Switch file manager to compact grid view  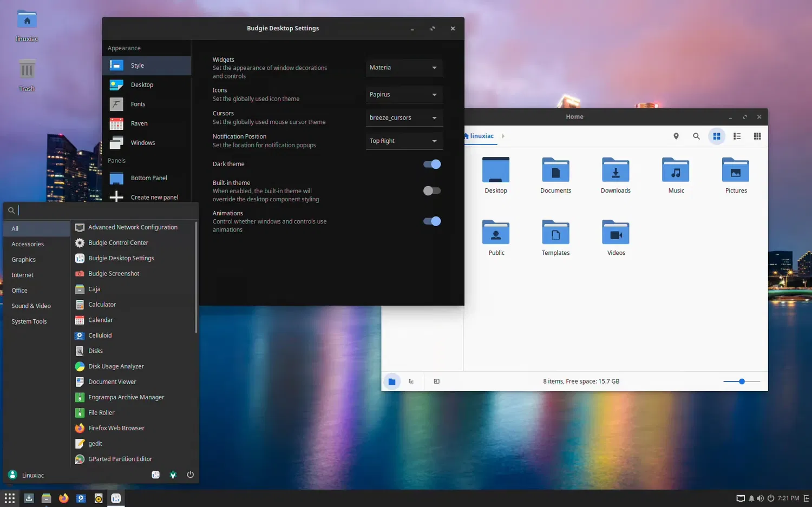coord(757,136)
